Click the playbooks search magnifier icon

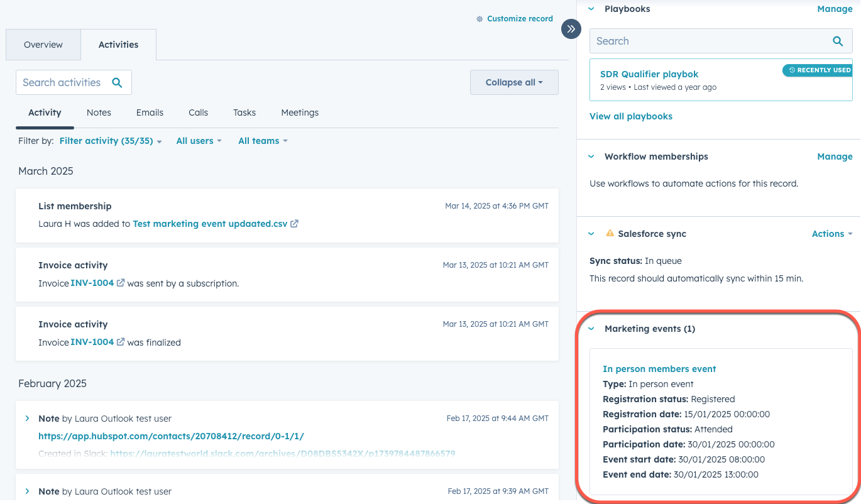click(837, 41)
